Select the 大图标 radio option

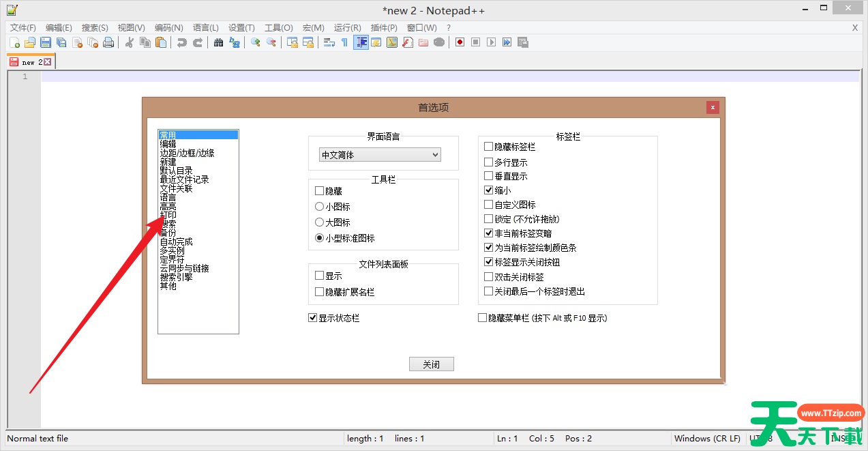319,222
